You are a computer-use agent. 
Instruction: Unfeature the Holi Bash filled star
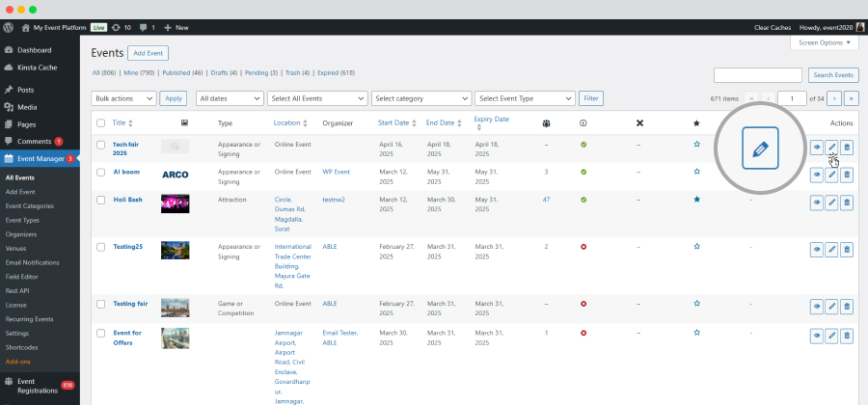coord(697,200)
